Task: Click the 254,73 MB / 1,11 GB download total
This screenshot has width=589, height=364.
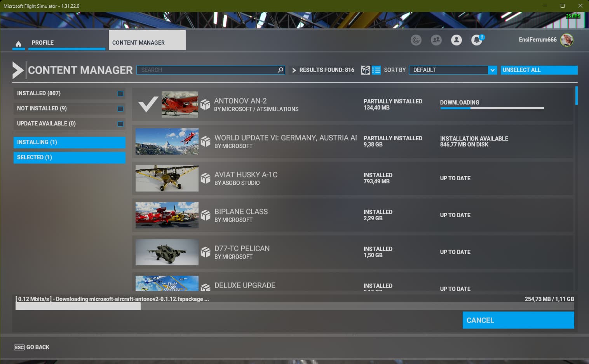Action: (549, 299)
